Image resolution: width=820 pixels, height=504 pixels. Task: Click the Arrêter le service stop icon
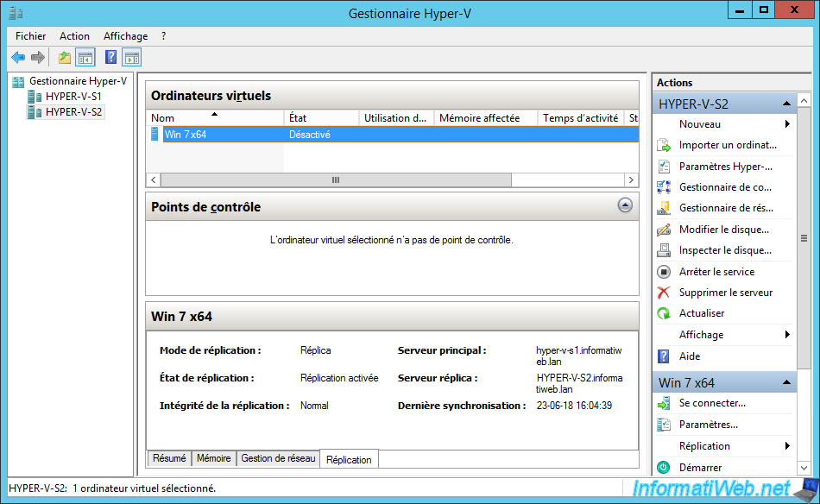click(x=664, y=272)
